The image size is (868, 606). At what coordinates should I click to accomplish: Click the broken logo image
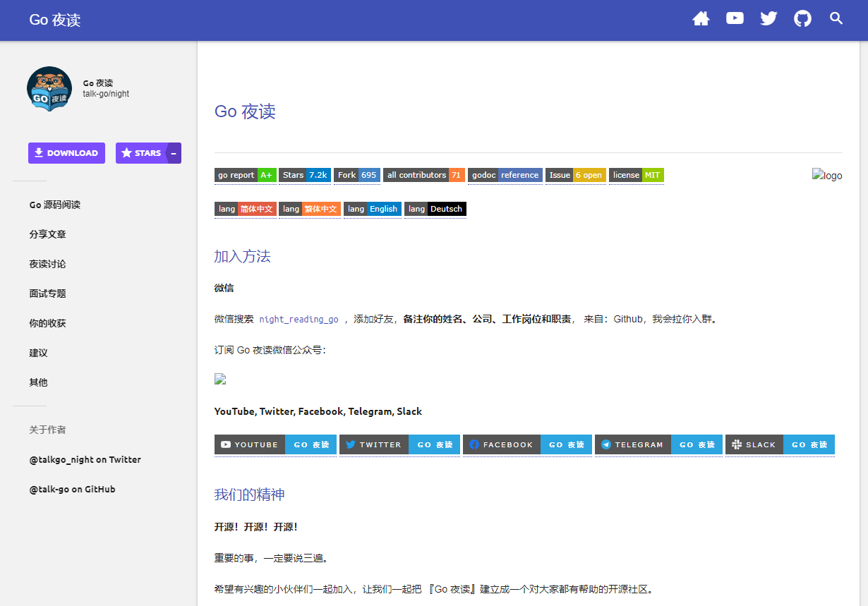[827, 175]
